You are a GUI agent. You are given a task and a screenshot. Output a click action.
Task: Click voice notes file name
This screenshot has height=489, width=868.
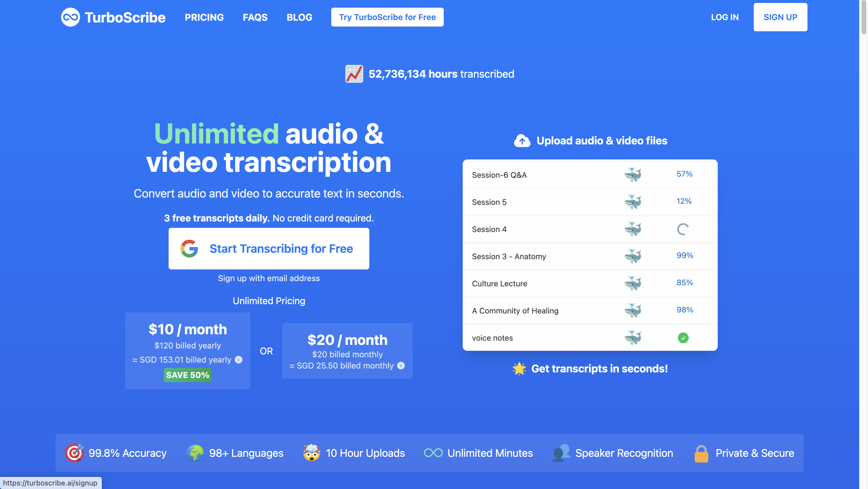[x=492, y=338]
